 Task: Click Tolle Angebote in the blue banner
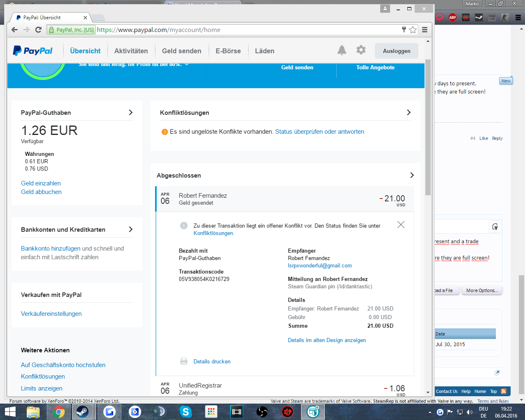(x=375, y=67)
